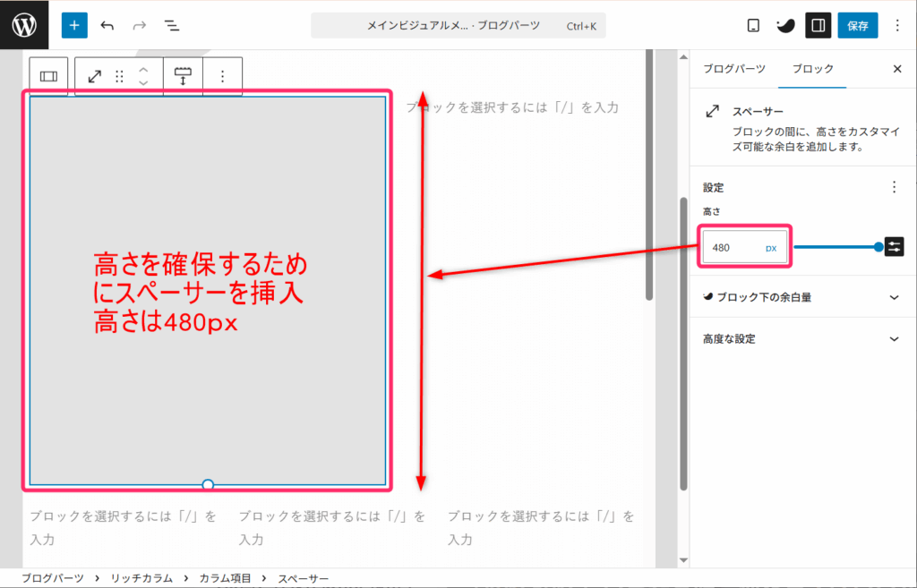Open the block inserter plus button

point(74,25)
